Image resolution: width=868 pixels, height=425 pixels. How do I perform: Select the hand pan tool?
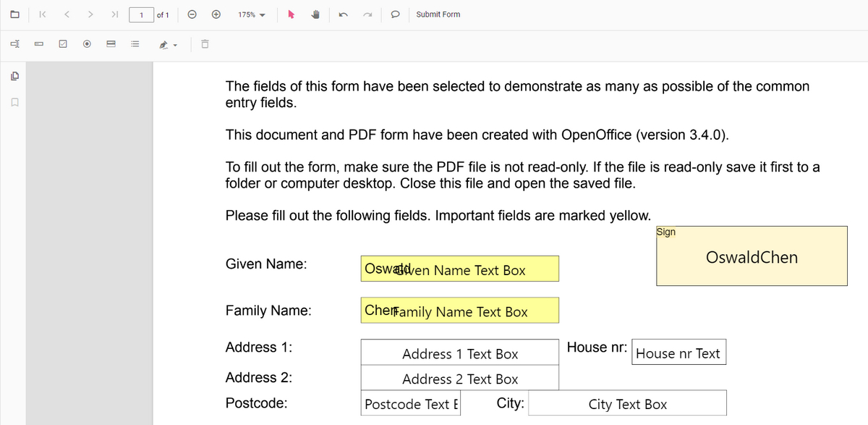[315, 14]
